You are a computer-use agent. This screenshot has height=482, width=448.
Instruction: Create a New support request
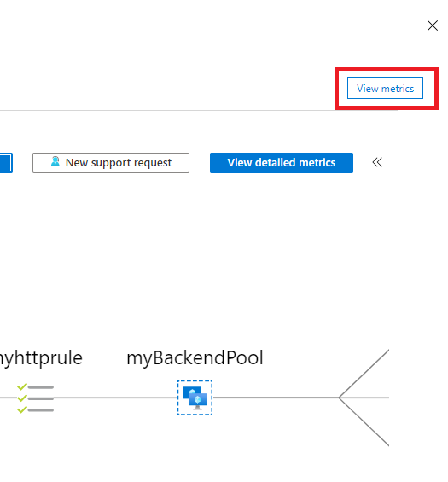(111, 163)
